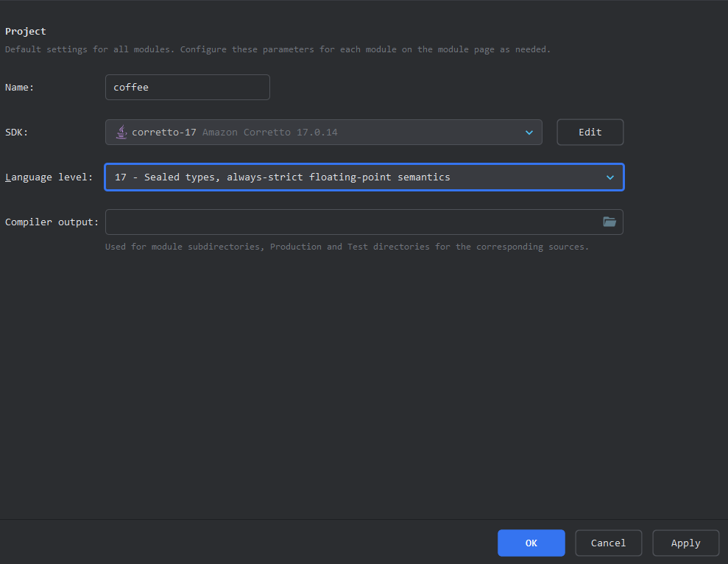Click the Edit button next to SDK
This screenshot has width=728, height=564.
click(590, 133)
